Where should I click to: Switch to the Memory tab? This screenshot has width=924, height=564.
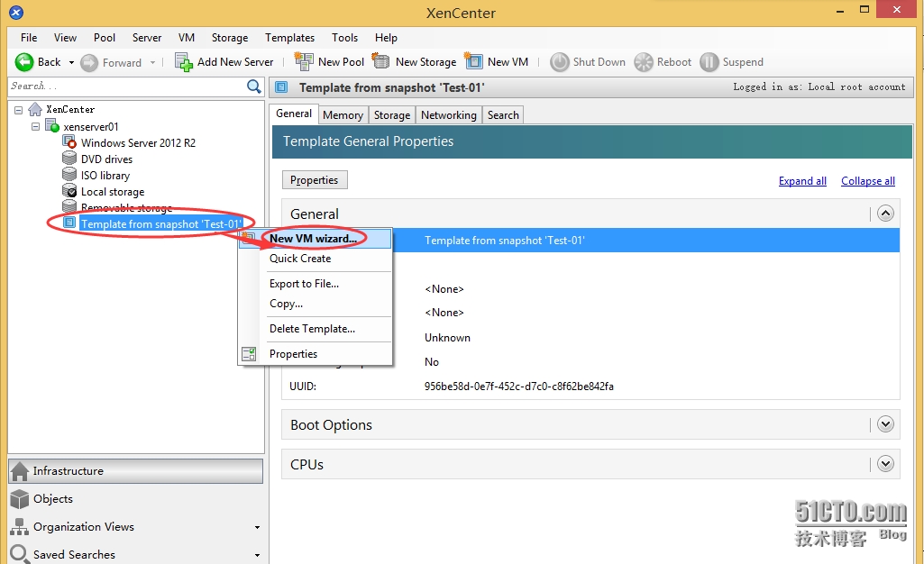[343, 114]
